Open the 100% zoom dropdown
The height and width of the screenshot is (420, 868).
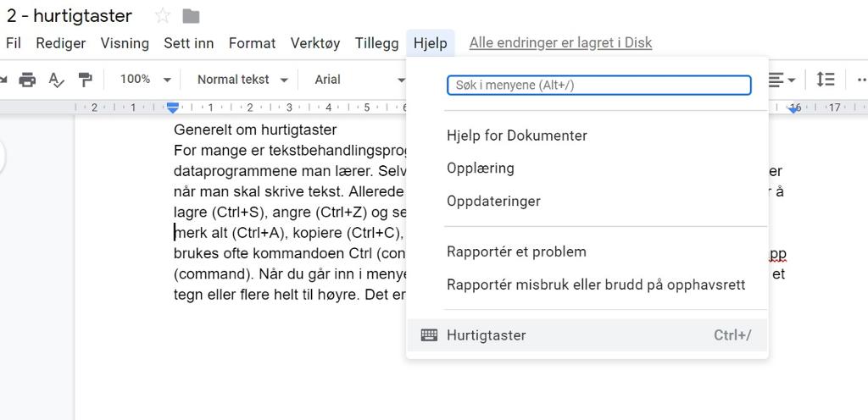[146, 80]
